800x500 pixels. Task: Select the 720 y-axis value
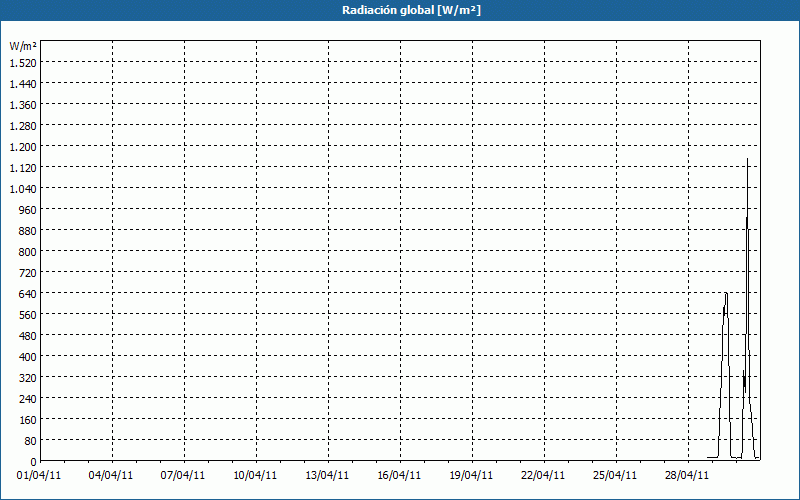click(28, 272)
